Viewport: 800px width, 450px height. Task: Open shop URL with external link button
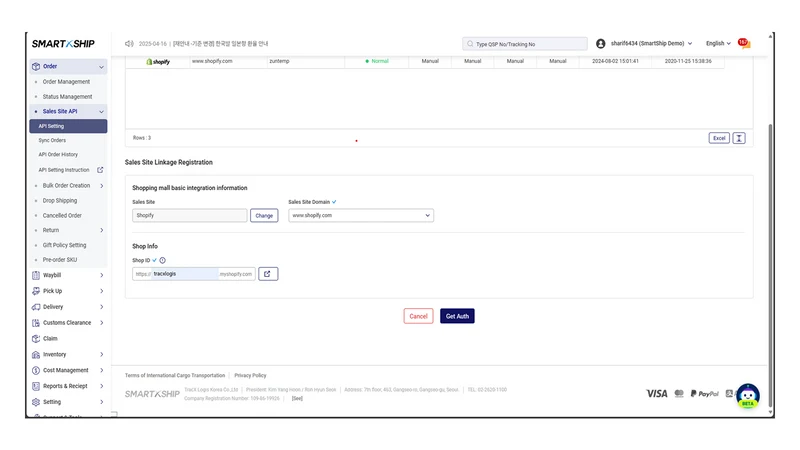tap(268, 274)
